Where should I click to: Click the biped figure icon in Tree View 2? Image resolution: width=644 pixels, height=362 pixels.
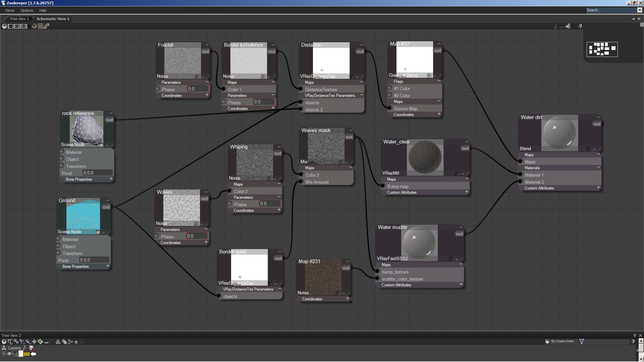76,342
